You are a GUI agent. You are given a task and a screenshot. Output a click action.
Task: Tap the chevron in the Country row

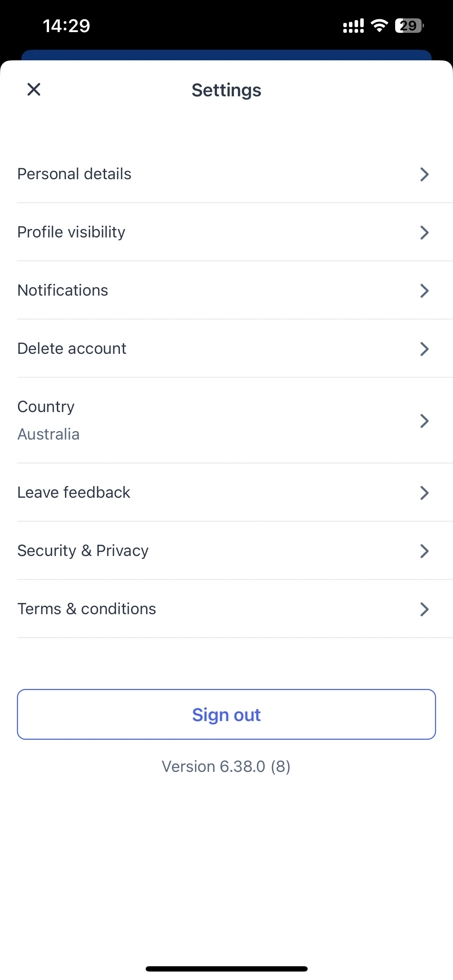pyautogui.click(x=424, y=421)
